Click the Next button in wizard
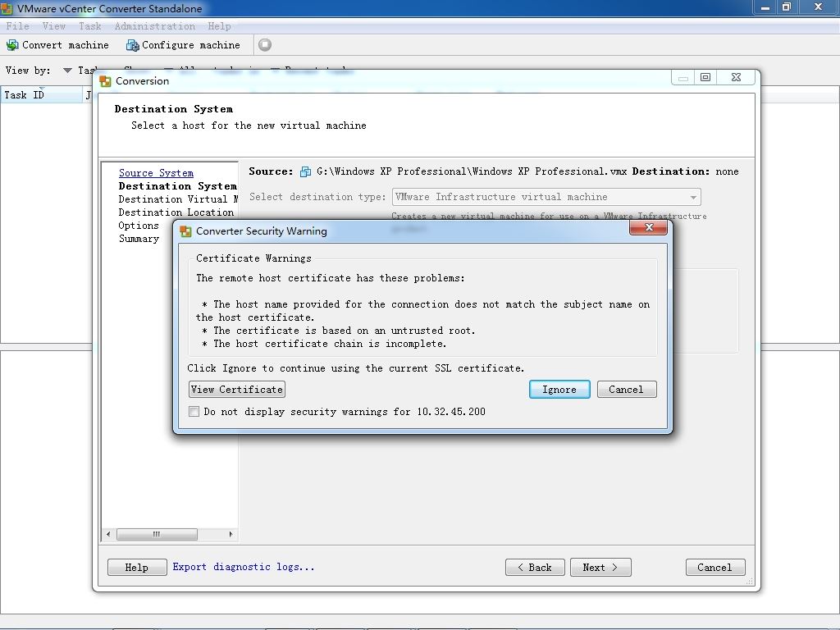Viewport: 840px width, 630px height. click(600, 568)
